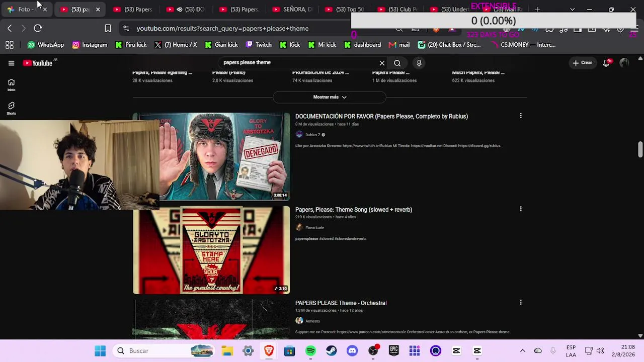
Task: Open options menu for DOCUMENTACIÓN POR FAVOR video
Action: 521,116
